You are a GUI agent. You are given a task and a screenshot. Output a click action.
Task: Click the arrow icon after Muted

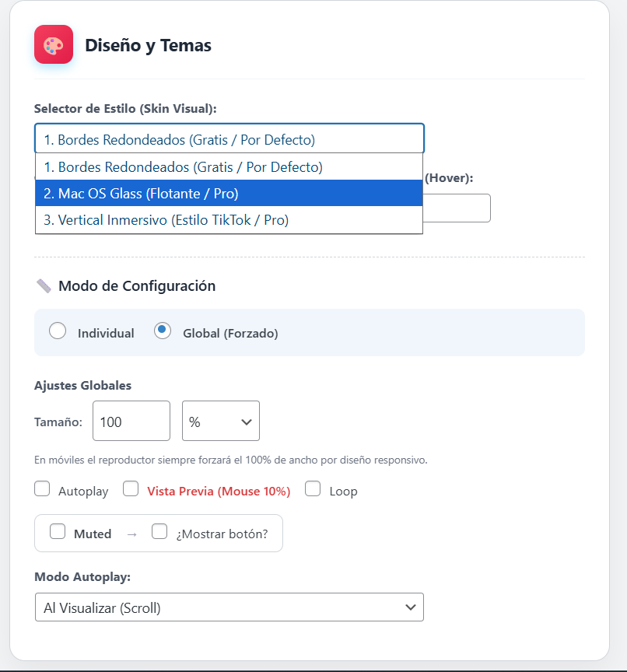pyautogui.click(x=131, y=534)
